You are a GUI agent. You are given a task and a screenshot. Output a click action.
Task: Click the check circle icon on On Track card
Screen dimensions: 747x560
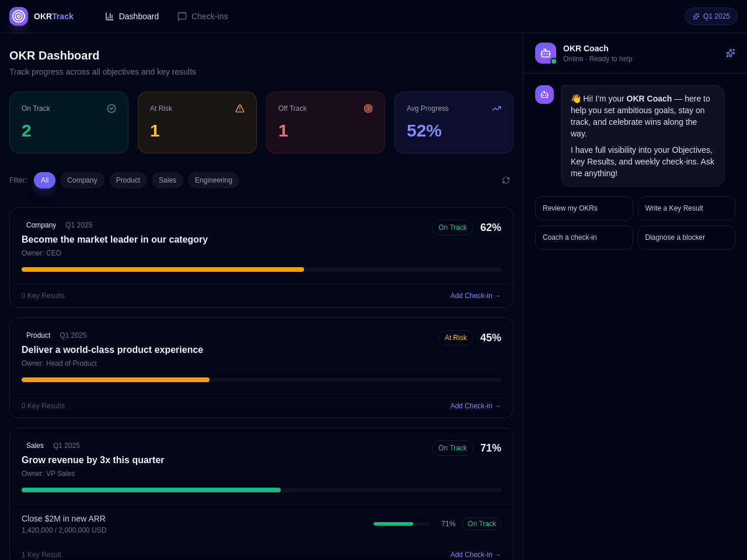coord(111,108)
